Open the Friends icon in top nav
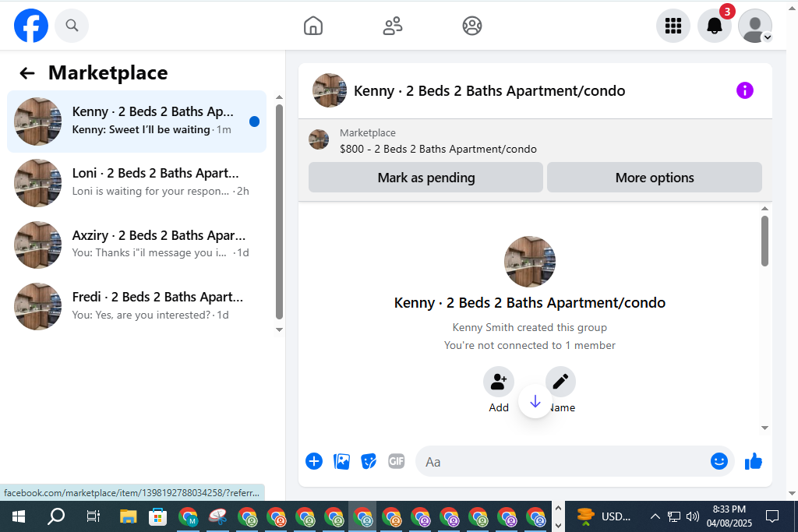Screen dimensions: 798x532 coord(393,26)
